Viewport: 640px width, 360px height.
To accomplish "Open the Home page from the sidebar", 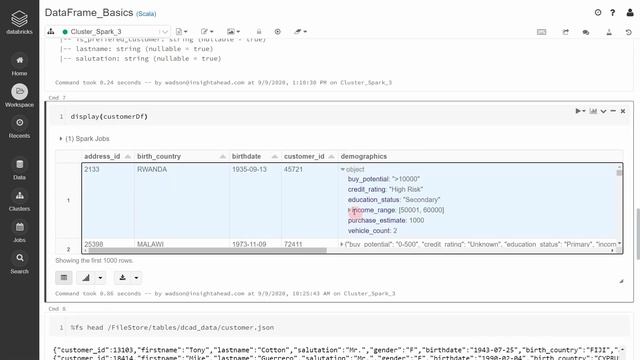I will (19, 65).
